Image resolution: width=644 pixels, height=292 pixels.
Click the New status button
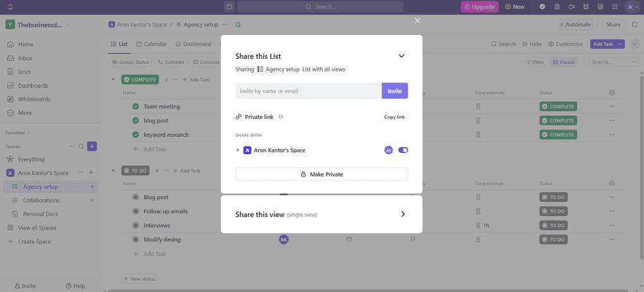[140, 279]
